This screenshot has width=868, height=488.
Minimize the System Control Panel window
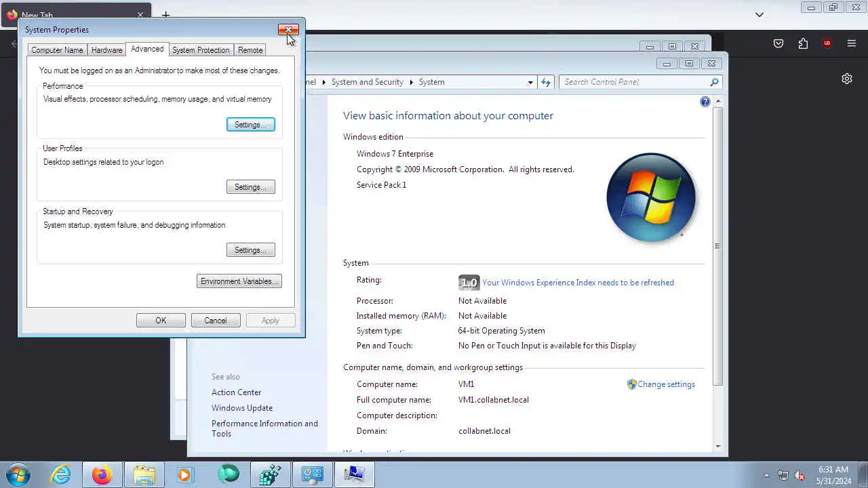[x=667, y=64]
